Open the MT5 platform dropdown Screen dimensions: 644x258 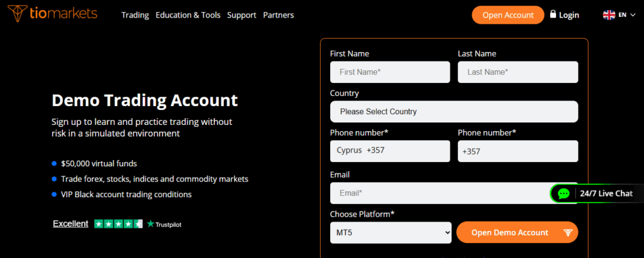[x=391, y=232]
